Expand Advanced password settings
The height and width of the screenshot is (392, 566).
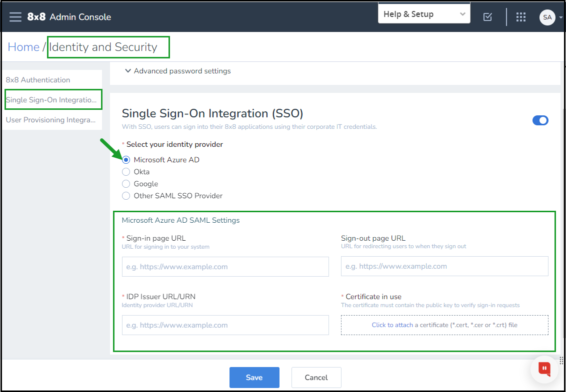[177, 71]
